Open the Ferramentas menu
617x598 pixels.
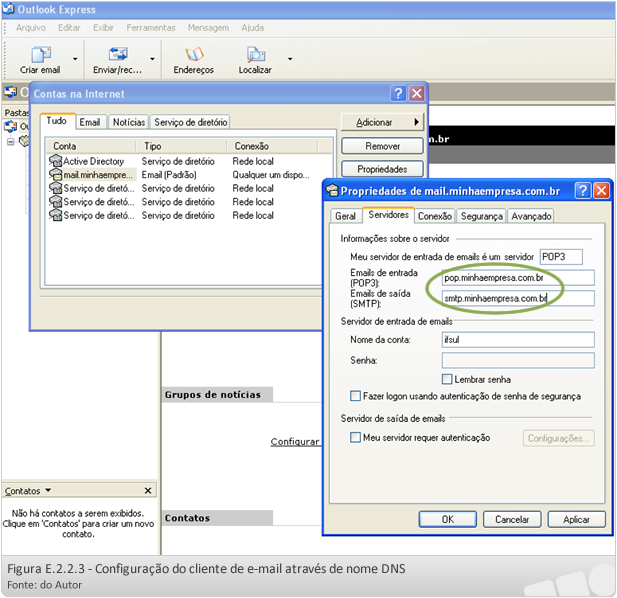pyautogui.click(x=151, y=28)
